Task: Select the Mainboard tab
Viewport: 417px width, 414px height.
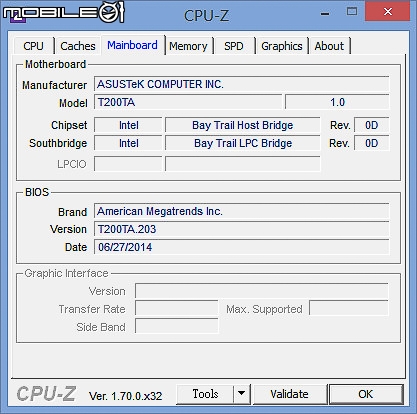Action: tap(132, 45)
